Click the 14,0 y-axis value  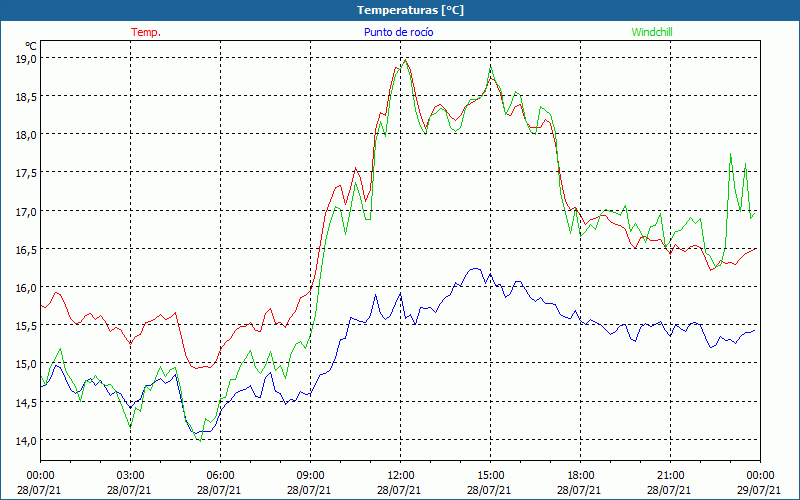26,441
